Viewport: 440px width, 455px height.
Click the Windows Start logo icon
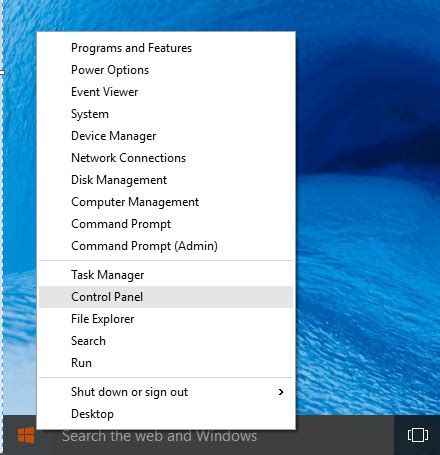coord(26,435)
